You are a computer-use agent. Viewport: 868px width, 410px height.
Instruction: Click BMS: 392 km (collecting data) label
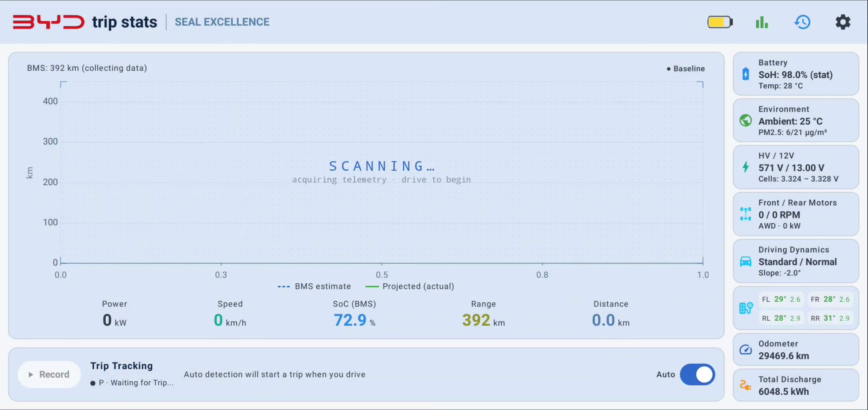click(x=87, y=68)
